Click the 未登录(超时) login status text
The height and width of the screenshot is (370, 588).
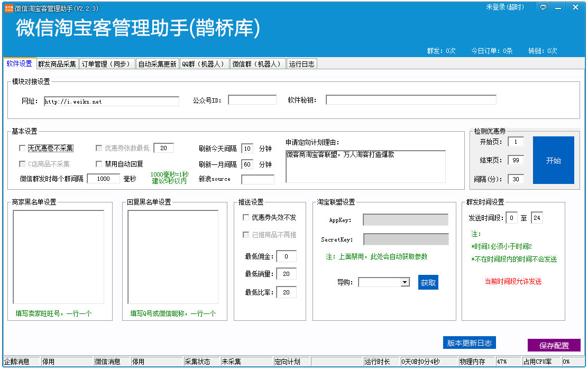(x=504, y=7)
